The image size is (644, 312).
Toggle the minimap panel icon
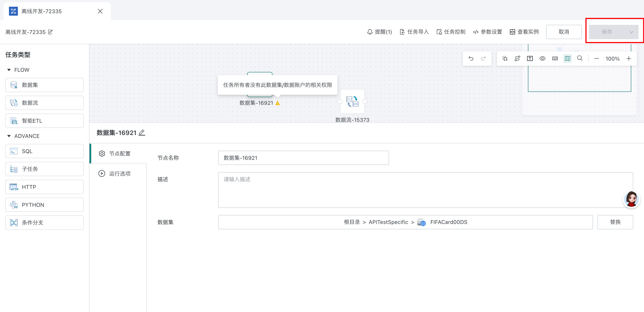point(567,59)
